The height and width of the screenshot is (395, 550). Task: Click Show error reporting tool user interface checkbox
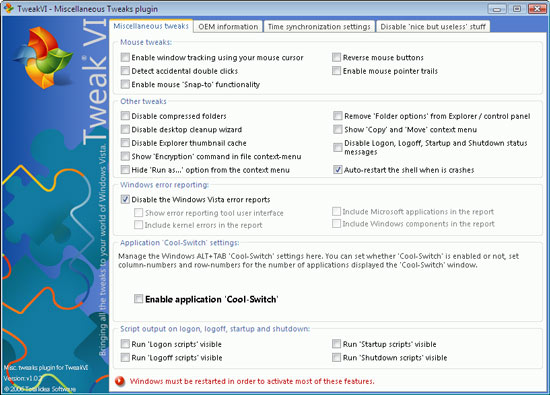tap(139, 213)
